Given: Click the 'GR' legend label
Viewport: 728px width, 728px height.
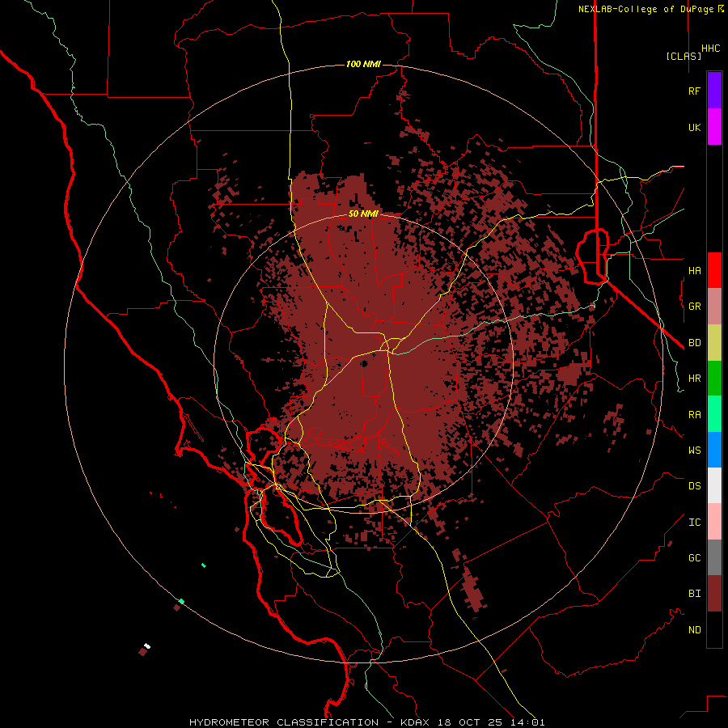Looking at the screenshot, I should (x=695, y=307).
